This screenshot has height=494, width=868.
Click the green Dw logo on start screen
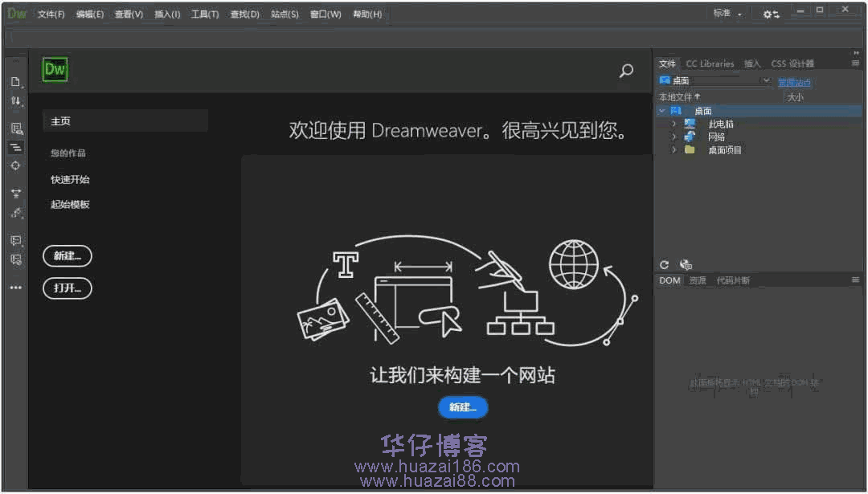(55, 70)
